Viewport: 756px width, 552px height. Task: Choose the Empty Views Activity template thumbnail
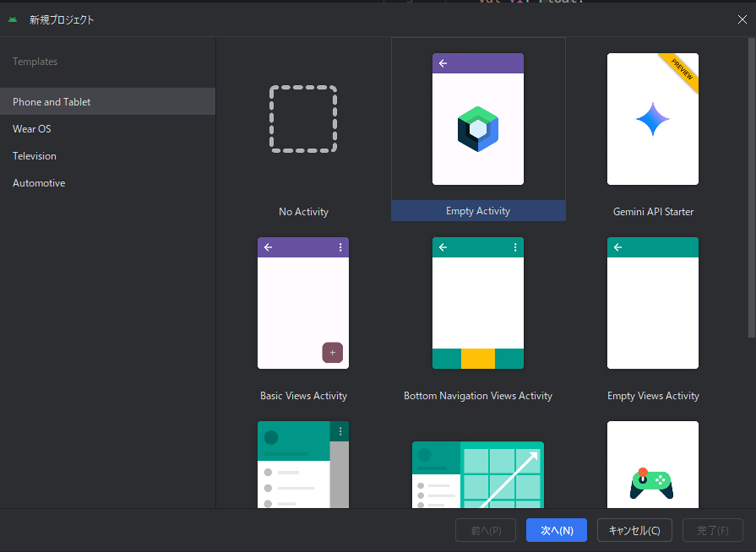[653, 303]
